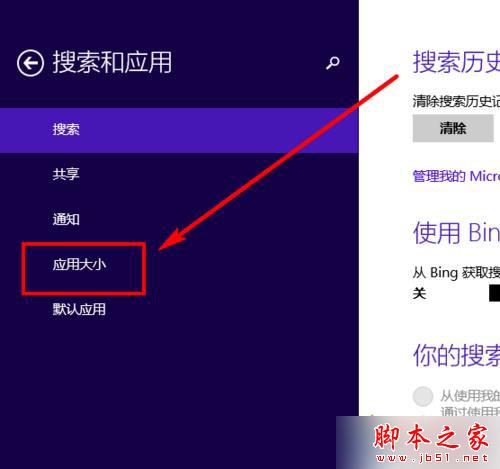This screenshot has height=469, width=500.
Task: Toggle the Bing search switch
Action: click(x=495, y=293)
